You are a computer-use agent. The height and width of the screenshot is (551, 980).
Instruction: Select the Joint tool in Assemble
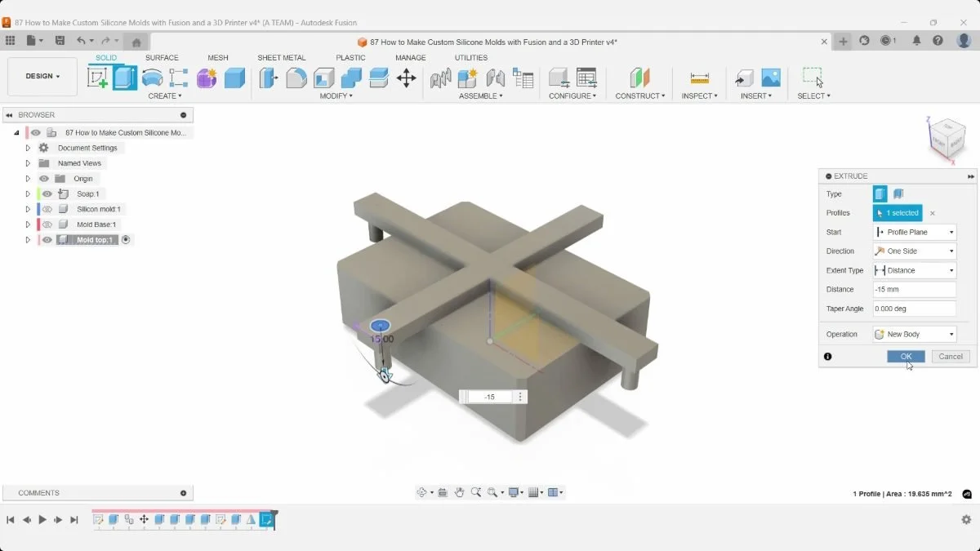click(x=495, y=78)
